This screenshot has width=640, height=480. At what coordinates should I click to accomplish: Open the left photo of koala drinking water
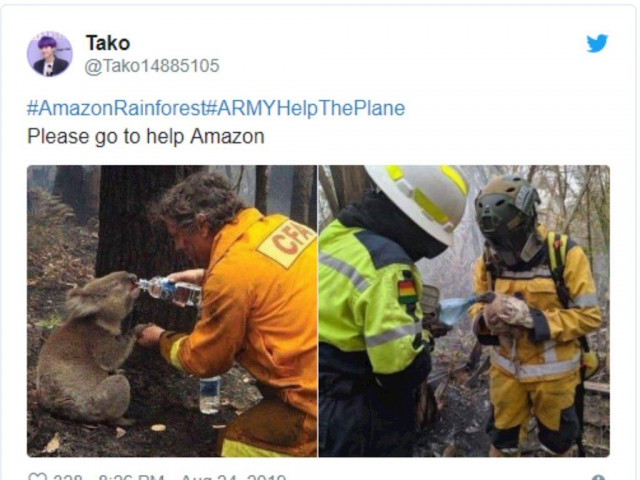[x=172, y=311]
